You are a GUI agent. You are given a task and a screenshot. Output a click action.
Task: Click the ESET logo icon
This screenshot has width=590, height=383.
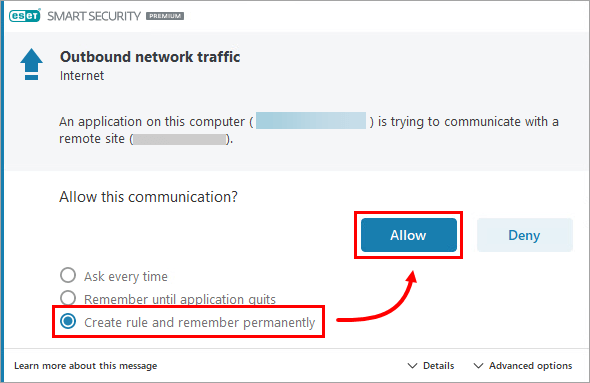point(25,16)
